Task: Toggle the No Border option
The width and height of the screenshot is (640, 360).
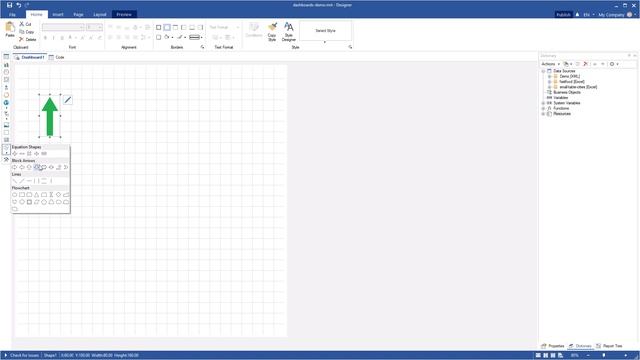Action: (x=167, y=27)
